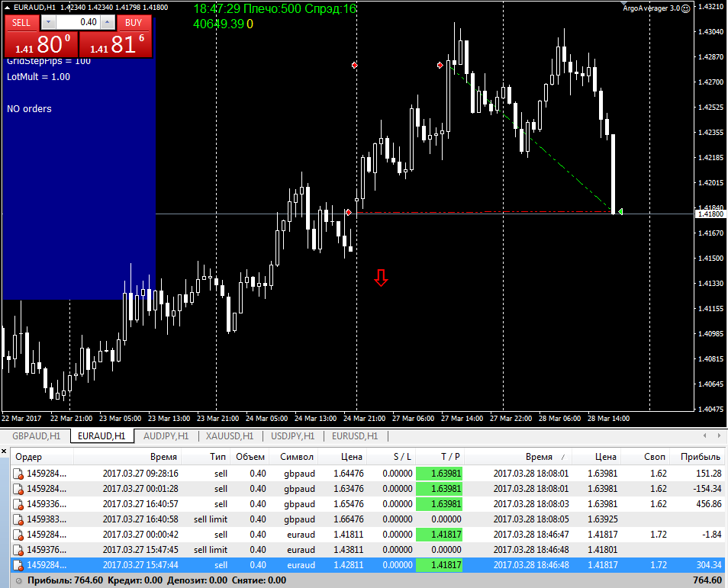This screenshot has width=728, height=588.
Task: Click the red sell arrow near 1.41811 level
Action: click(349, 213)
